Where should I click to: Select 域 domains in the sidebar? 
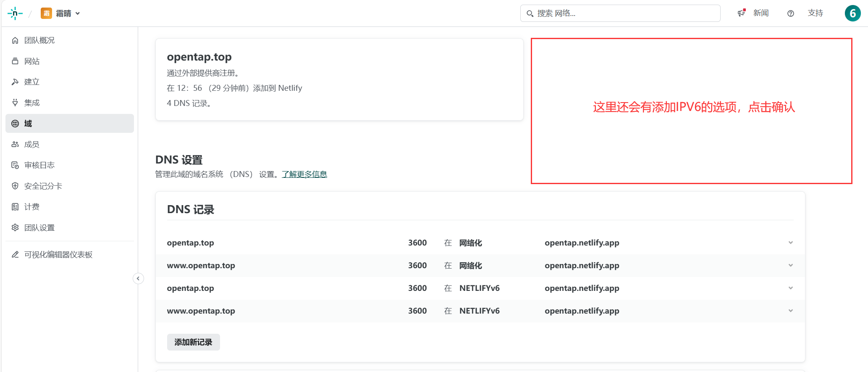[x=70, y=124]
